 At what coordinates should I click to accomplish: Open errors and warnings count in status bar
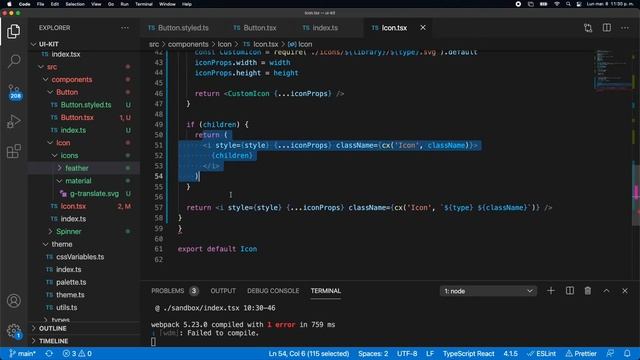77,353
